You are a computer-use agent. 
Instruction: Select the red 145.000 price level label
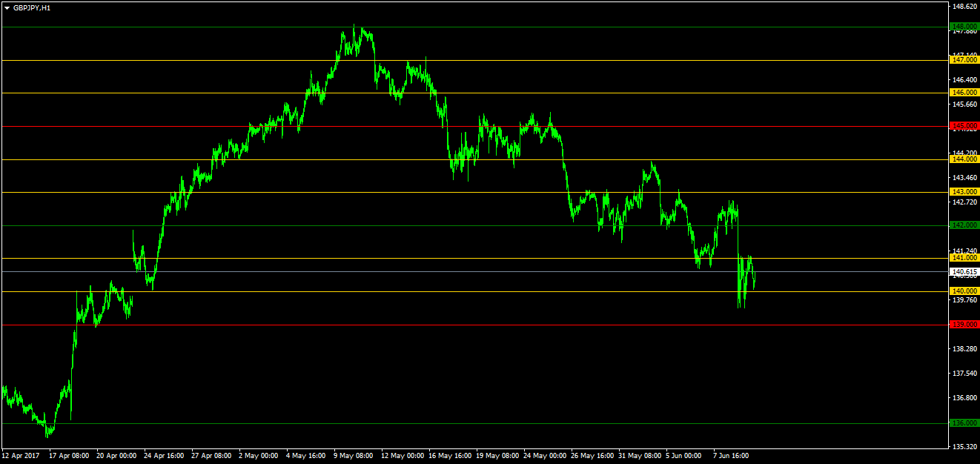coord(964,126)
